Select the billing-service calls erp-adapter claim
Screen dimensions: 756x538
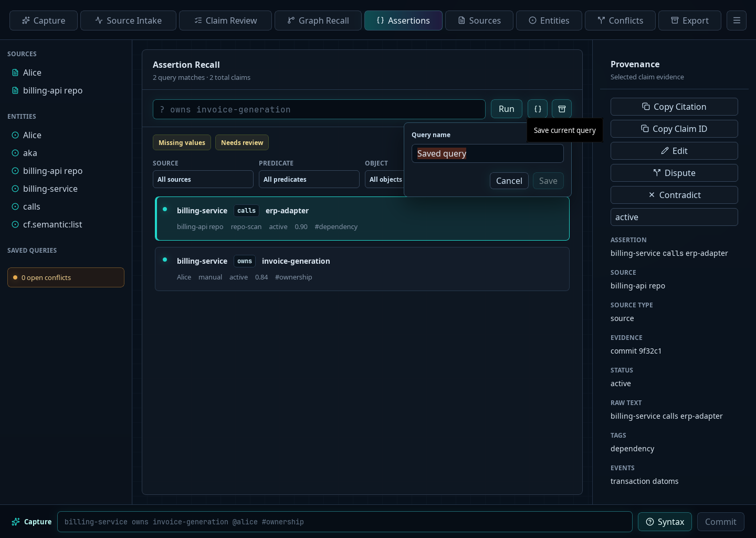tap(362, 219)
